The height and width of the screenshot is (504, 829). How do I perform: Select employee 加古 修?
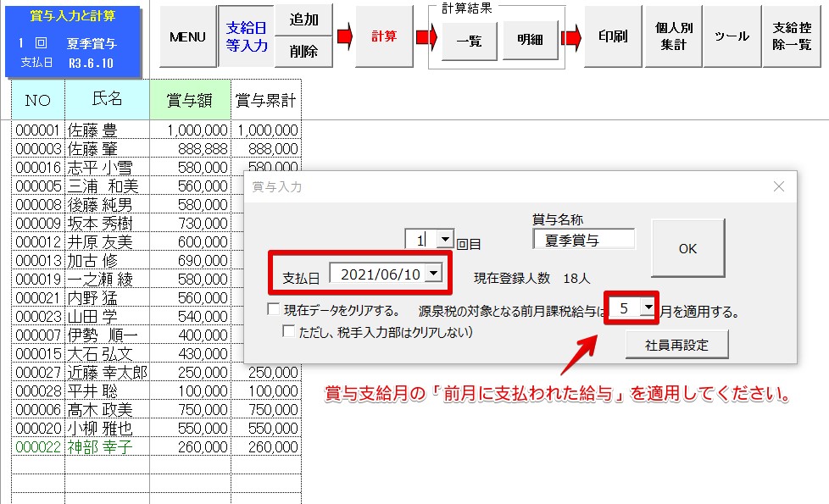[108, 260]
